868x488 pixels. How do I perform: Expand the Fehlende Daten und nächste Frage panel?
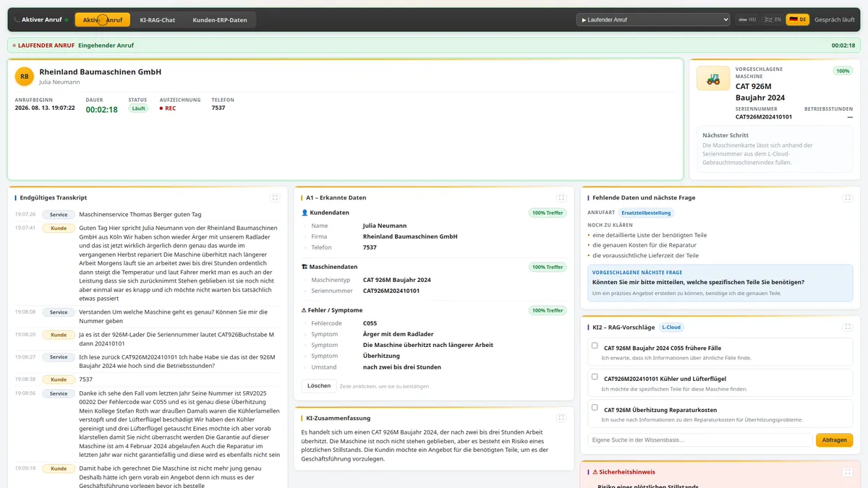point(848,197)
